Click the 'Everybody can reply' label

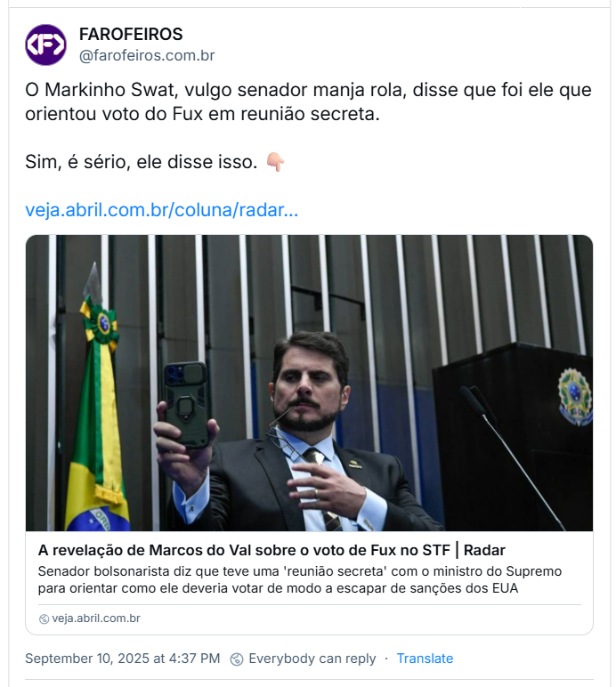312,659
